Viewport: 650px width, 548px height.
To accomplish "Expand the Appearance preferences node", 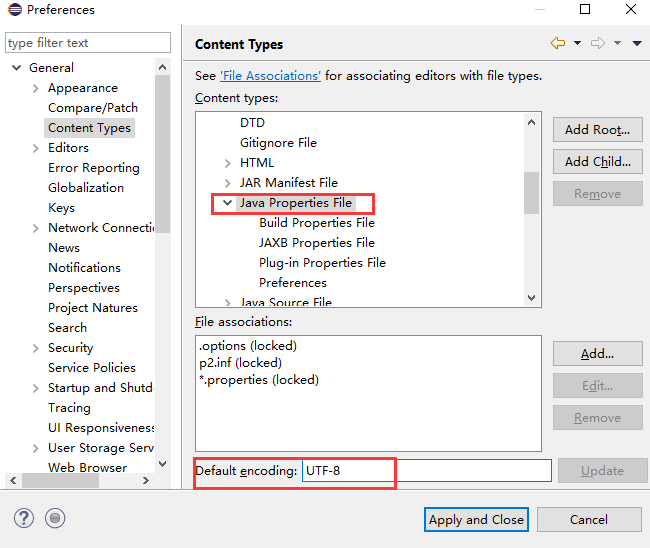I will pos(36,88).
